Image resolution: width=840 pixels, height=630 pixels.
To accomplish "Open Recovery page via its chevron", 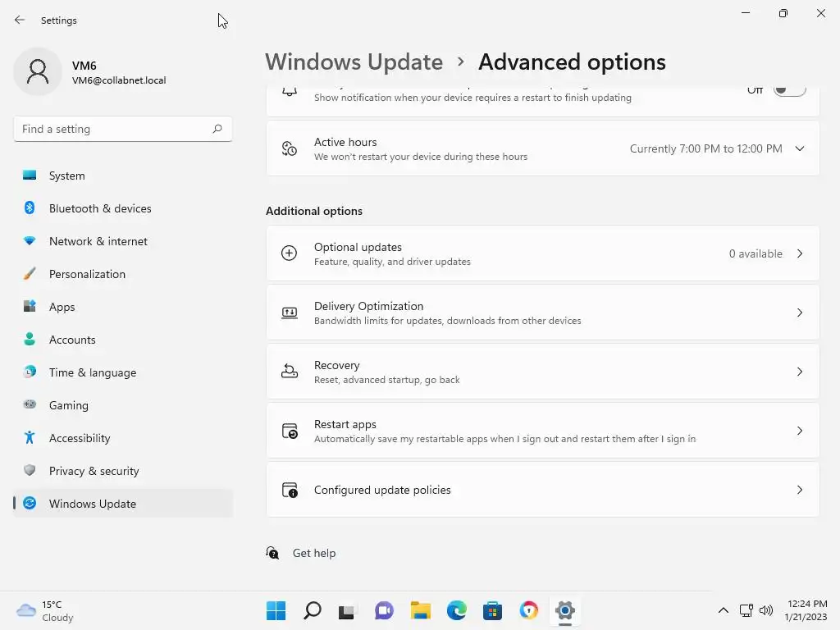I will point(800,372).
